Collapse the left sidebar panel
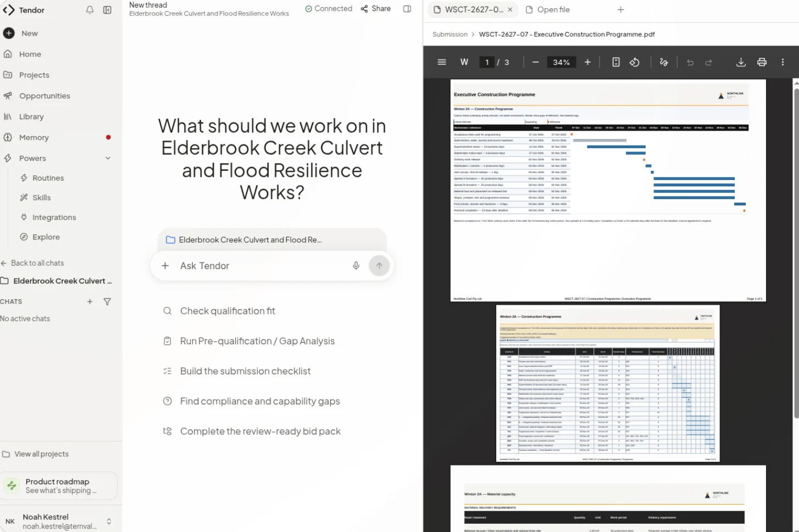Viewport: 799px width, 532px height. [x=107, y=10]
